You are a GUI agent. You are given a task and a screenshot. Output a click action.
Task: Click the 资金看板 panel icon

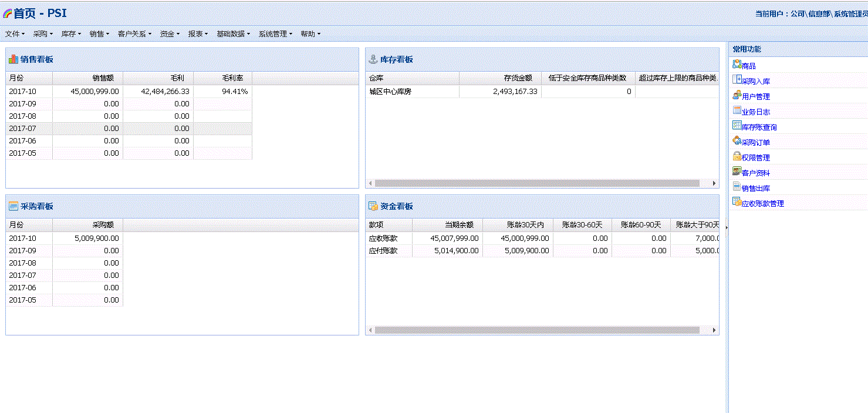coord(373,206)
